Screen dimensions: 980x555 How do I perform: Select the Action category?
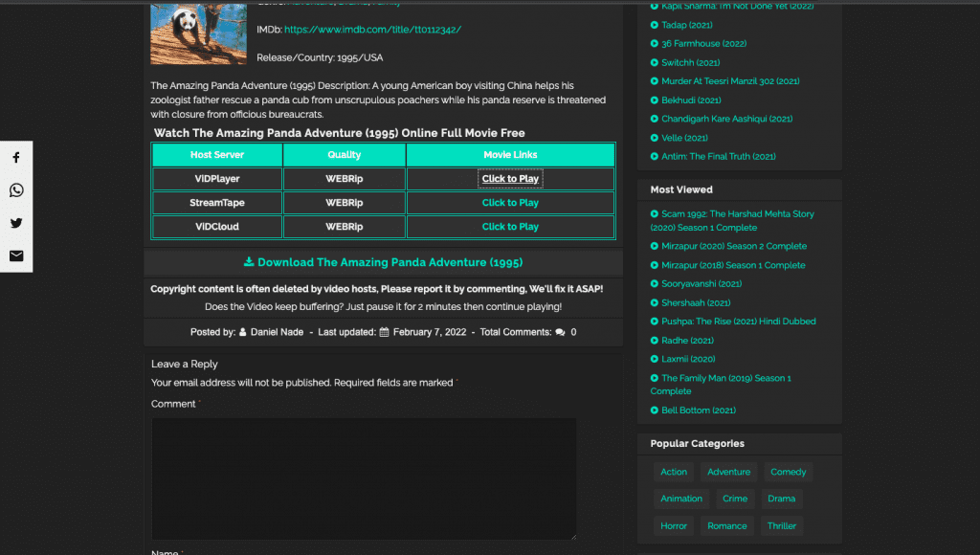coord(673,471)
